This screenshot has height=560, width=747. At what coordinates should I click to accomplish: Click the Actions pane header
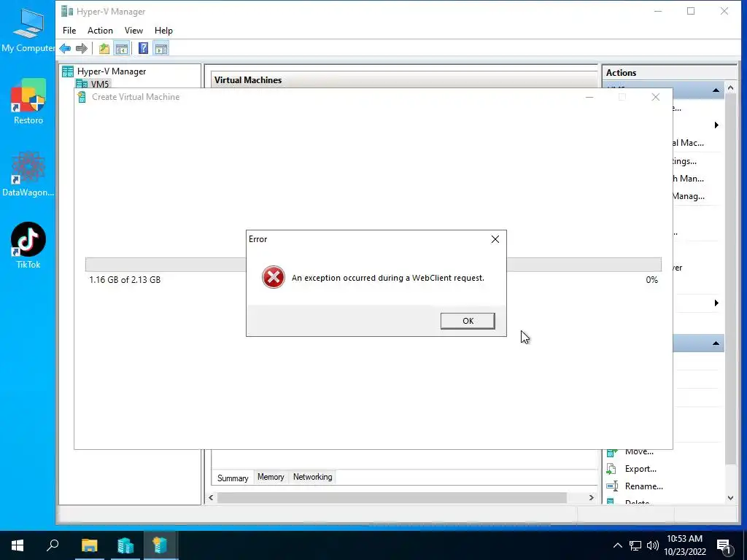click(621, 73)
